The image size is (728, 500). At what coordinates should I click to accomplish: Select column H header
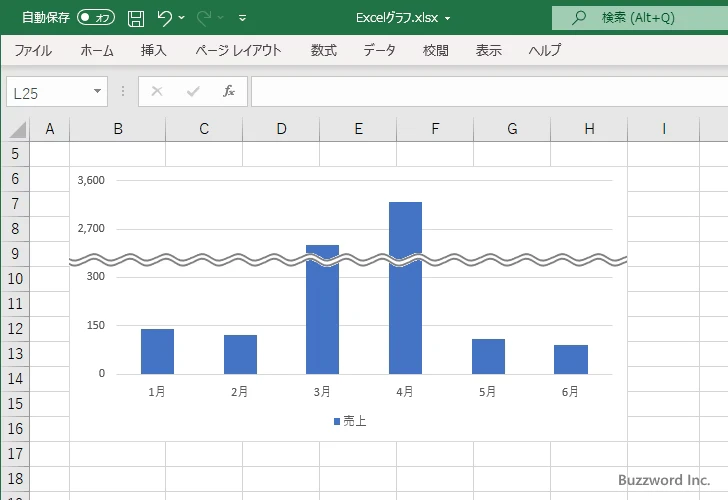pos(589,129)
